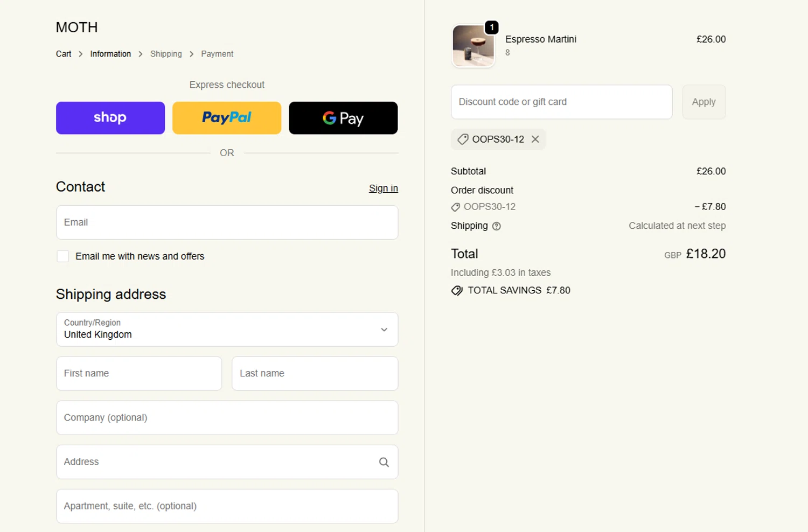Click the address search magnifier icon
The image size is (808, 532).
(384, 462)
